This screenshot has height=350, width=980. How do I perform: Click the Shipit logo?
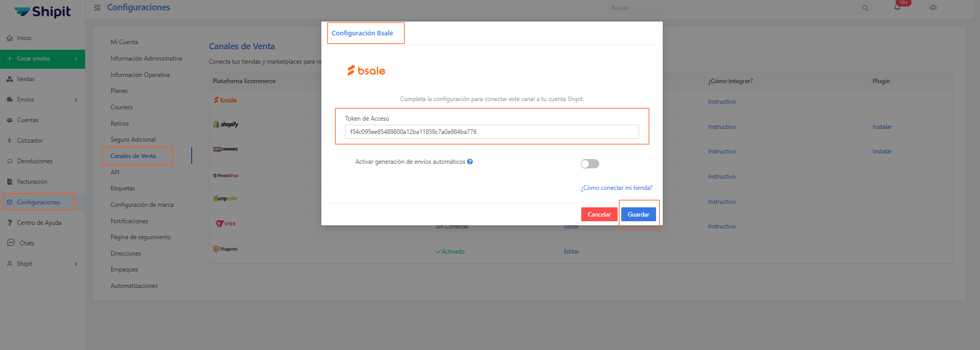[x=43, y=11]
